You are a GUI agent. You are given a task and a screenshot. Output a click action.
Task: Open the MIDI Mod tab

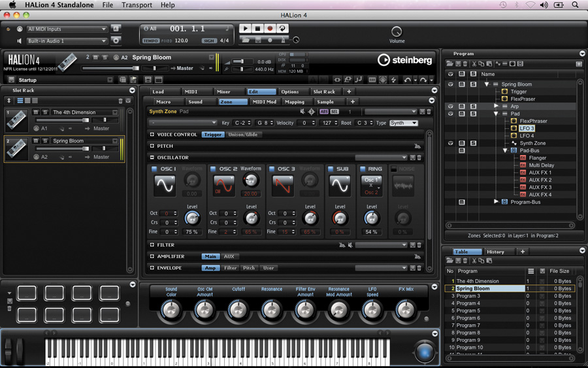[x=265, y=102]
